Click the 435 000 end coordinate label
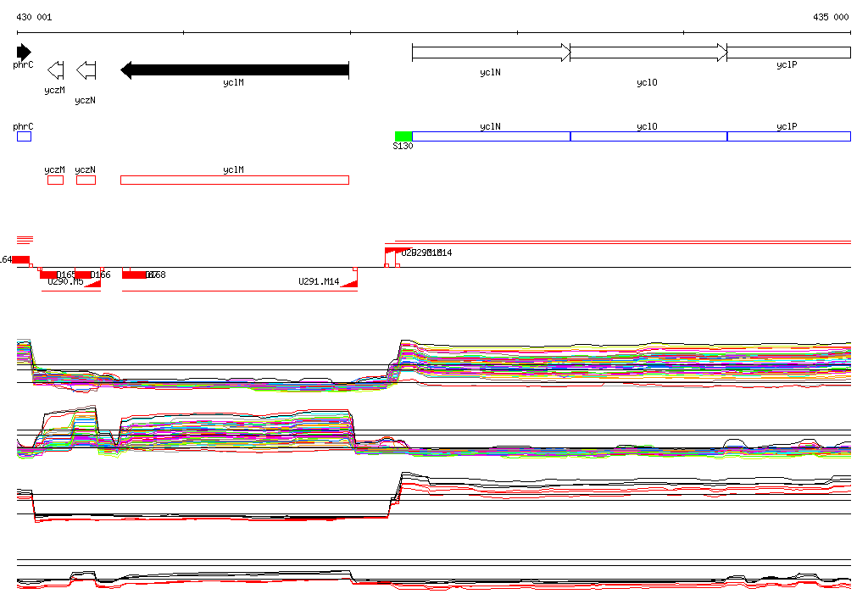The image size is (868, 605). click(831, 17)
